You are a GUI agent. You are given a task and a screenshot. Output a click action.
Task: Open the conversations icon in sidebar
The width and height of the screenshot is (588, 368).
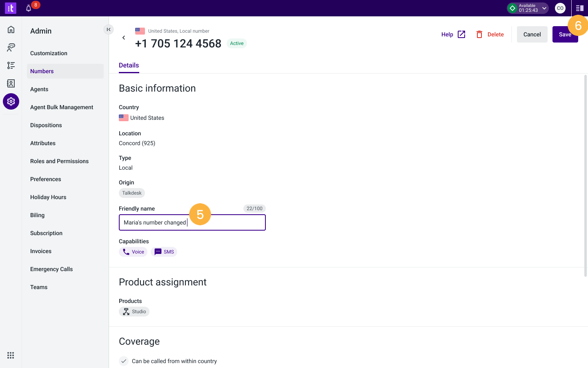click(11, 47)
